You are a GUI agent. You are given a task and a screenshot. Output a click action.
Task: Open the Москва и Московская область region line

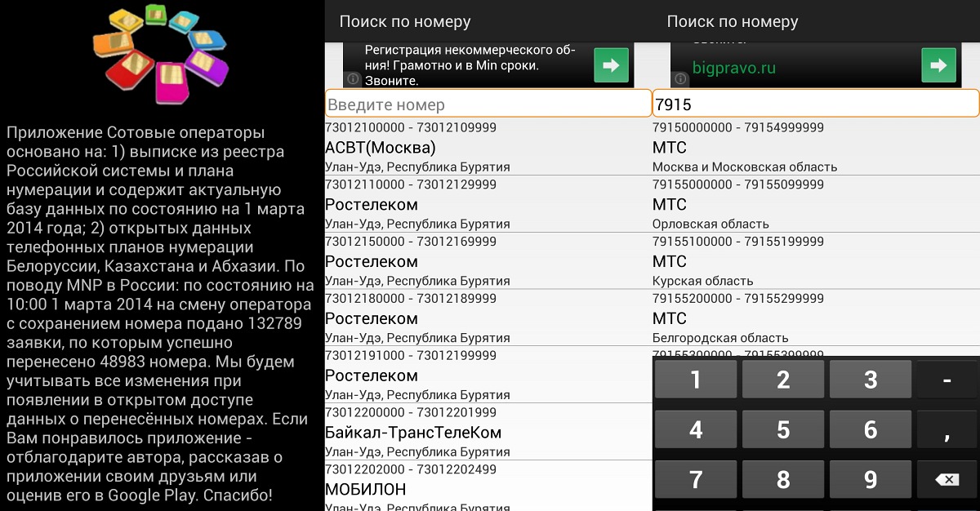(x=745, y=167)
